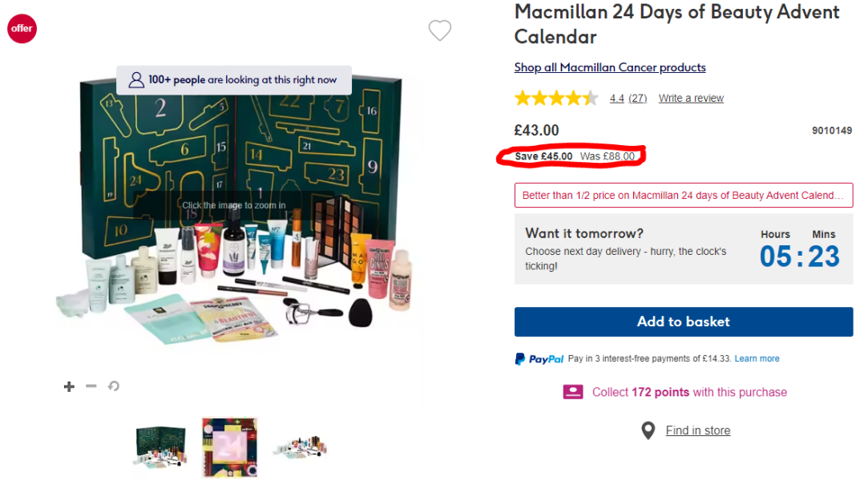Open the 4.4 rating link
868x481 pixels.
pos(616,99)
